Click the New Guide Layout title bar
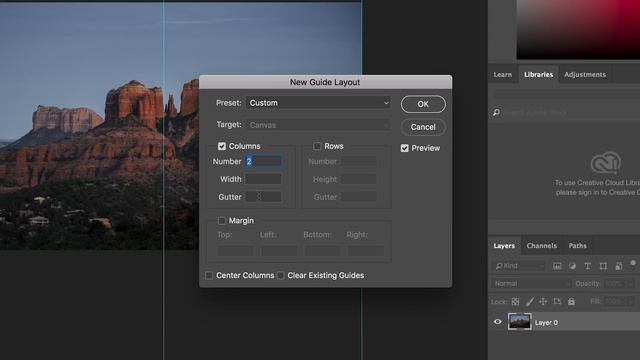The height and width of the screenshot is (360, 640). 325,82
